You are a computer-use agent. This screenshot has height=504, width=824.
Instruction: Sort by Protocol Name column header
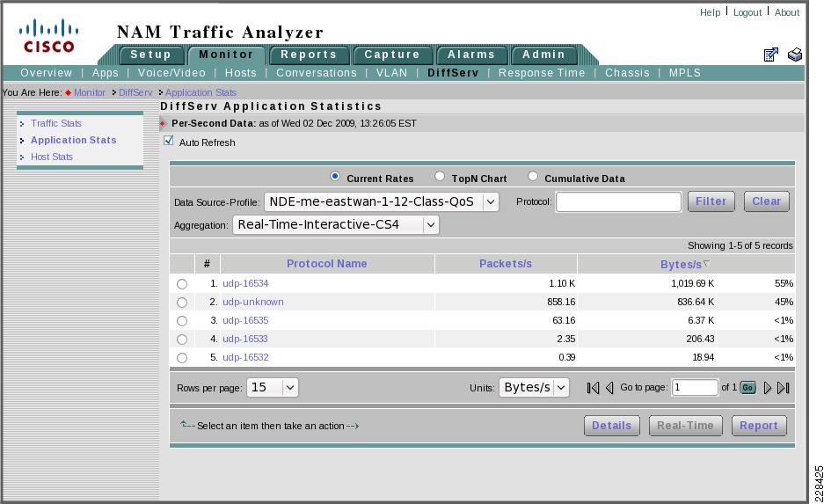tap(326, 264)
